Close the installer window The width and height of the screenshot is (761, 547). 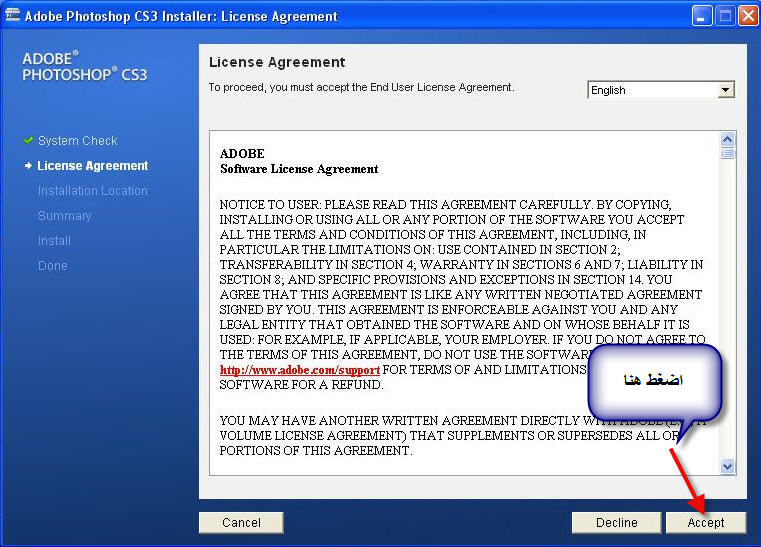pos(748,17)
